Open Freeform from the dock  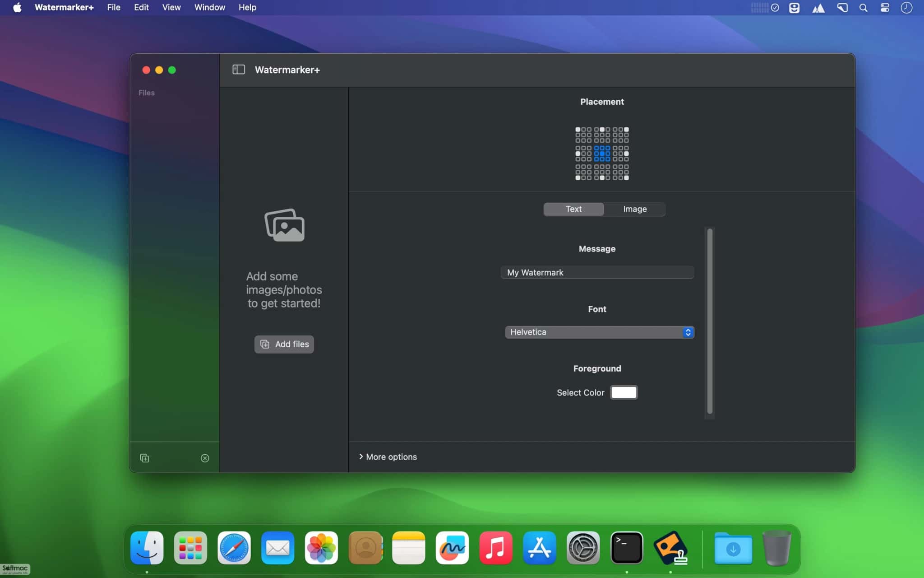(x=452, y=548)
